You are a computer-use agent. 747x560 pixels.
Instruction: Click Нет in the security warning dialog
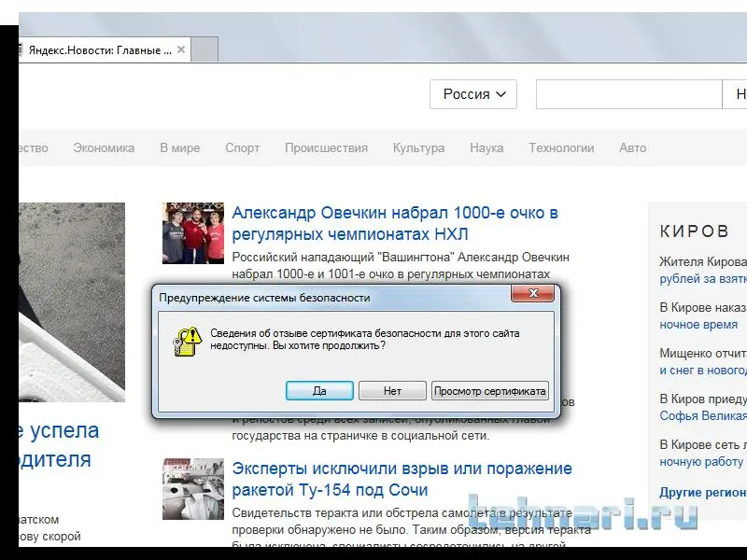392,391
